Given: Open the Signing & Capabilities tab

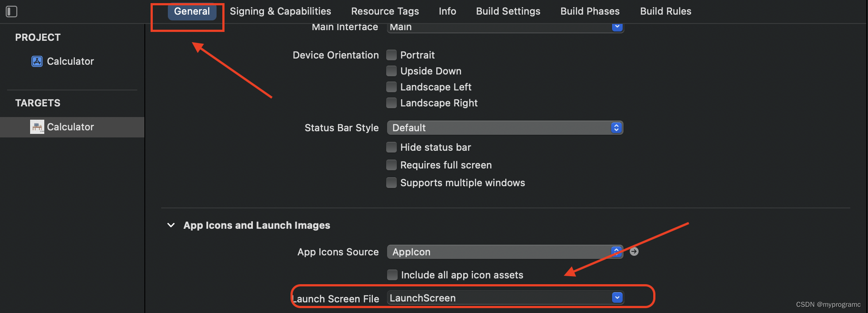Looking at the screenshot, I should click(x=280, y=11).
